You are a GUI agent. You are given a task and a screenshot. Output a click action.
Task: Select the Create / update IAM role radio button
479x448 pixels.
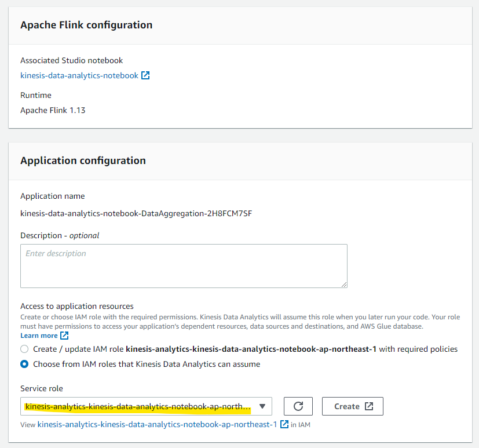click(x=24, y=349)
